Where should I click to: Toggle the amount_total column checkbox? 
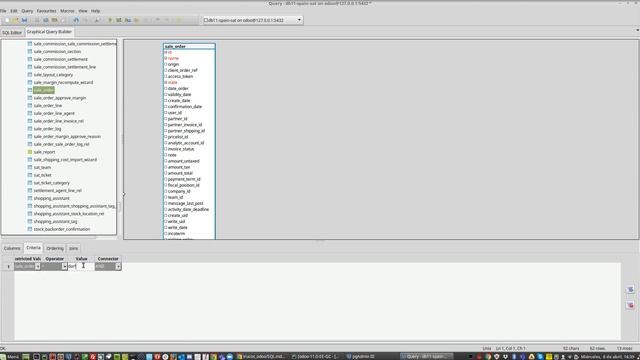[166, 173]
